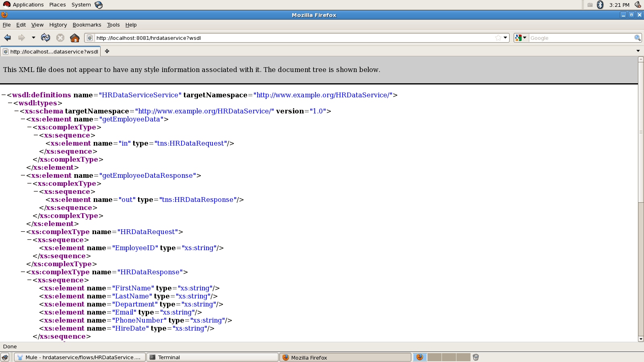Open the Help menu
The image size is (644, 362).
click(131, 25)
